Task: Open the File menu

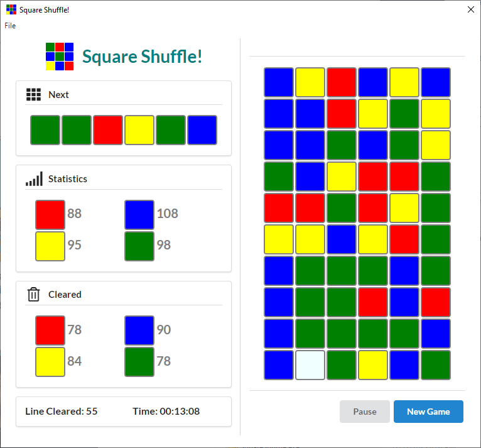Action: click(10, 26)
